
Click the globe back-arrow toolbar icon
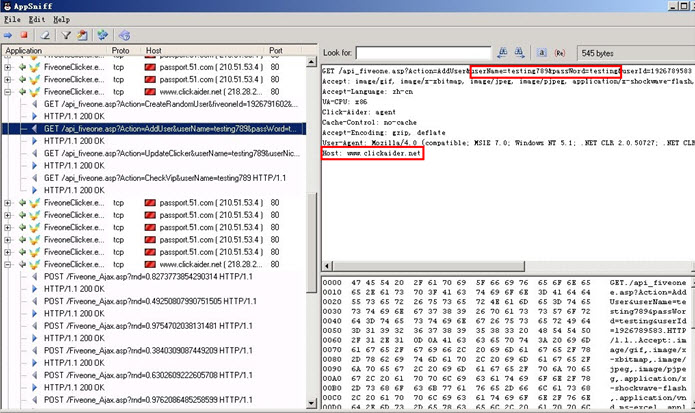(123, 35)
